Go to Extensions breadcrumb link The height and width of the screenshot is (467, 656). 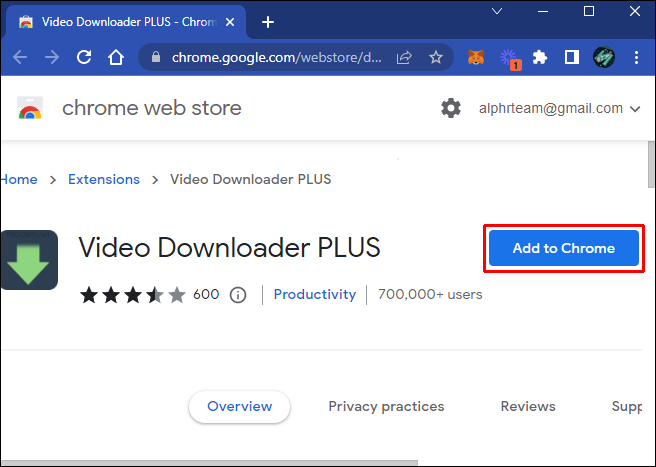point(104,180)
